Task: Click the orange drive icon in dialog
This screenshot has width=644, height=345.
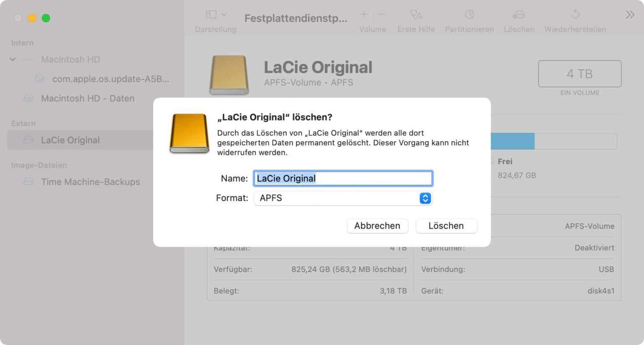Action: [189, 133]
